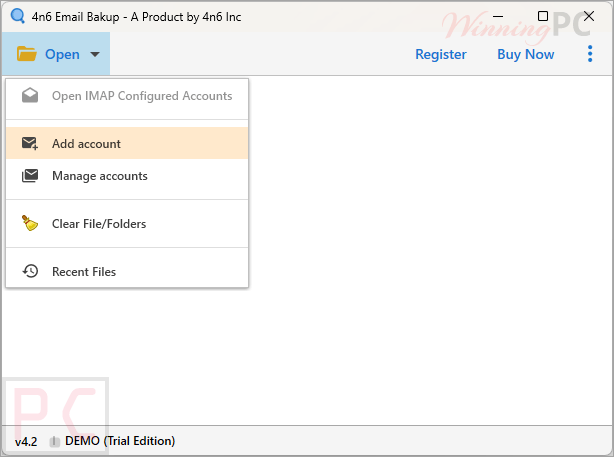Click the small icon beside DEMO status
The image size is (614, 457).
tap(54, 442)
